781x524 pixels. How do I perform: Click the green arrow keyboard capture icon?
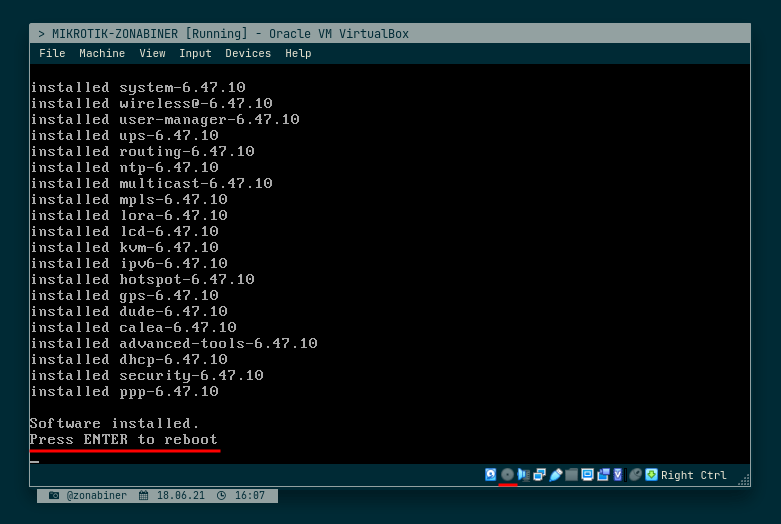[x=651, y=475]
